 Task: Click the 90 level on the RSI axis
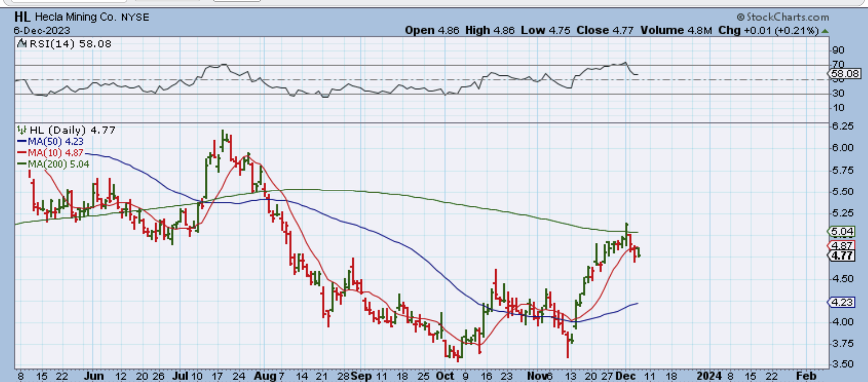(839, 50)
